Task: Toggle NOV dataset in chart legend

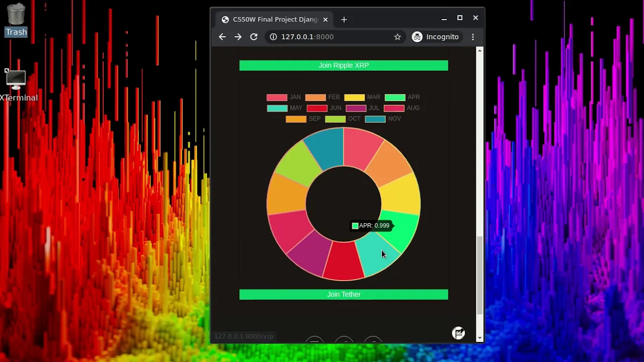Action: click(x=383, y=119)
